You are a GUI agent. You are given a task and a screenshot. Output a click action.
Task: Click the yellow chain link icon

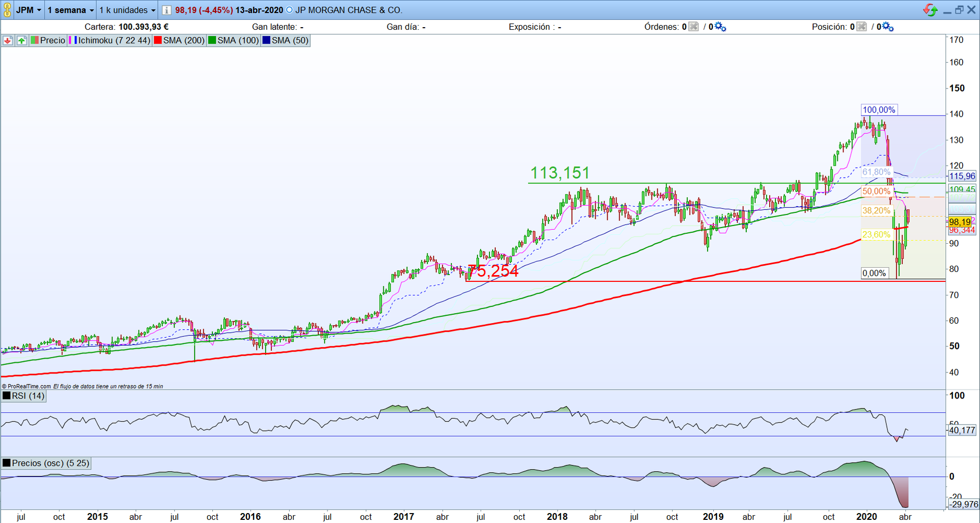point(7,10)
